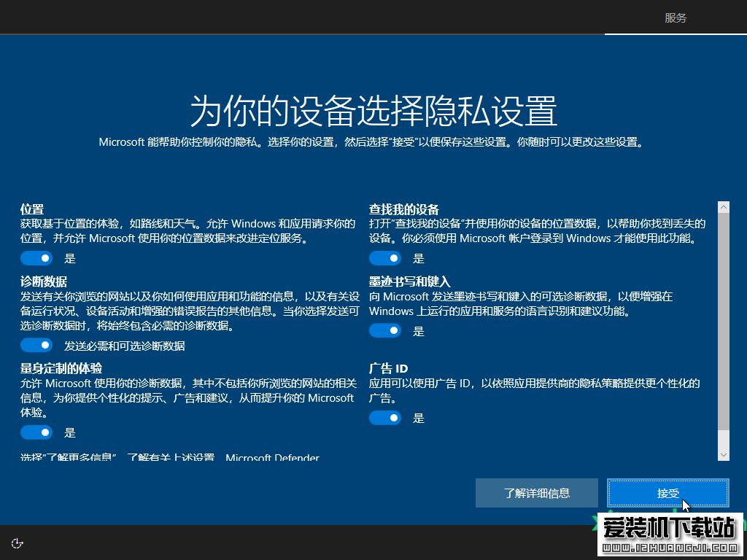Click the 量身定制的体验 heading
Screen dimensions: 747x560
(61, 368)
